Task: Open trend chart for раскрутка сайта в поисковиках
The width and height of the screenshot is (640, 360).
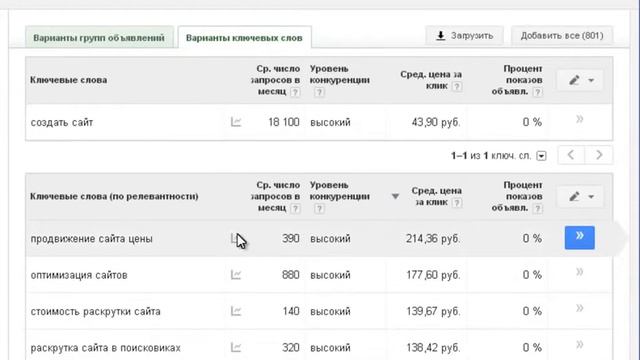Action: 236,347
